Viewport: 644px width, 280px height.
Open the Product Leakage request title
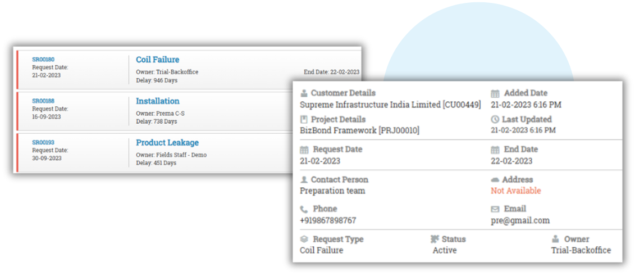pyautogui.click(x=167, y=143)
